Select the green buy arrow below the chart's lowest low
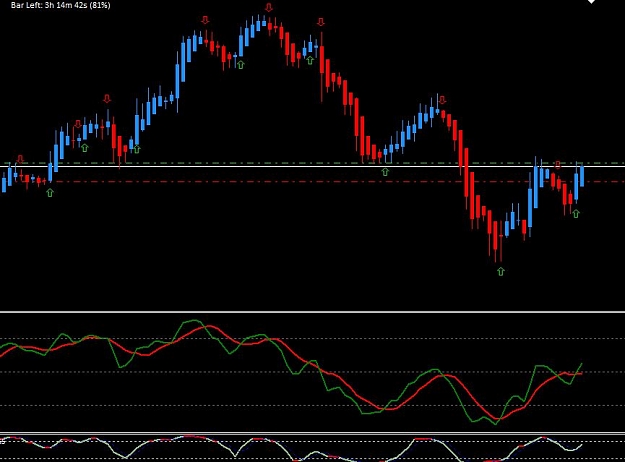Viewport: 625px width, 462px height. pyautogui.click(x=501, y=271)
